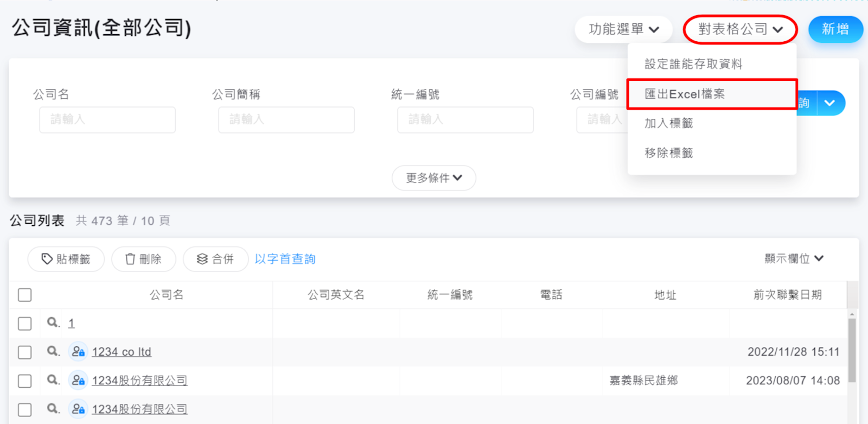Click trash icon on 刪除 button

click(x=130, y=259)
